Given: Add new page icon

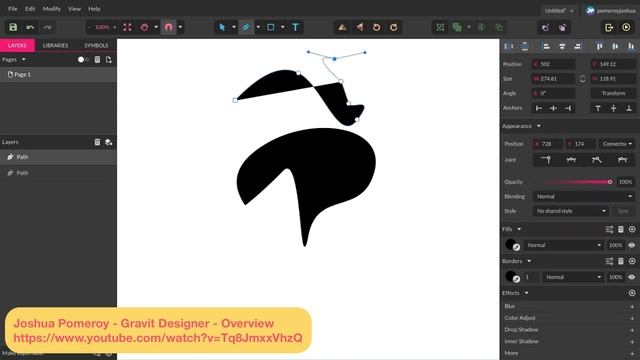Looking at the screenshot, I should tap(109, 60).
